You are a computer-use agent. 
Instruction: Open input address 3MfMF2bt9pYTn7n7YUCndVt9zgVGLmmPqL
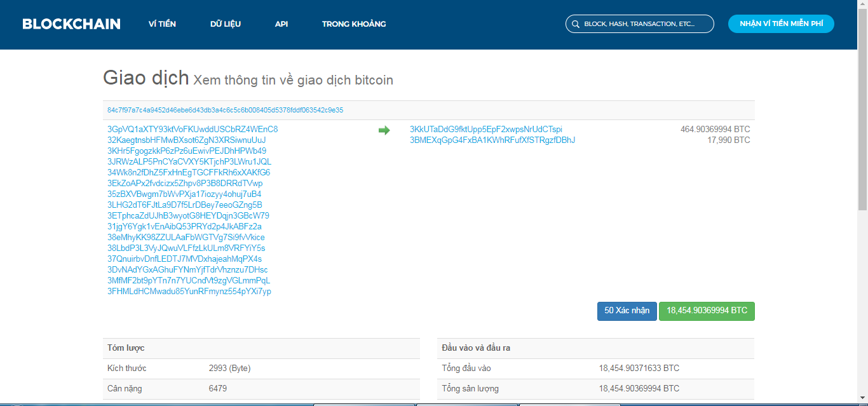click(189, 280)
